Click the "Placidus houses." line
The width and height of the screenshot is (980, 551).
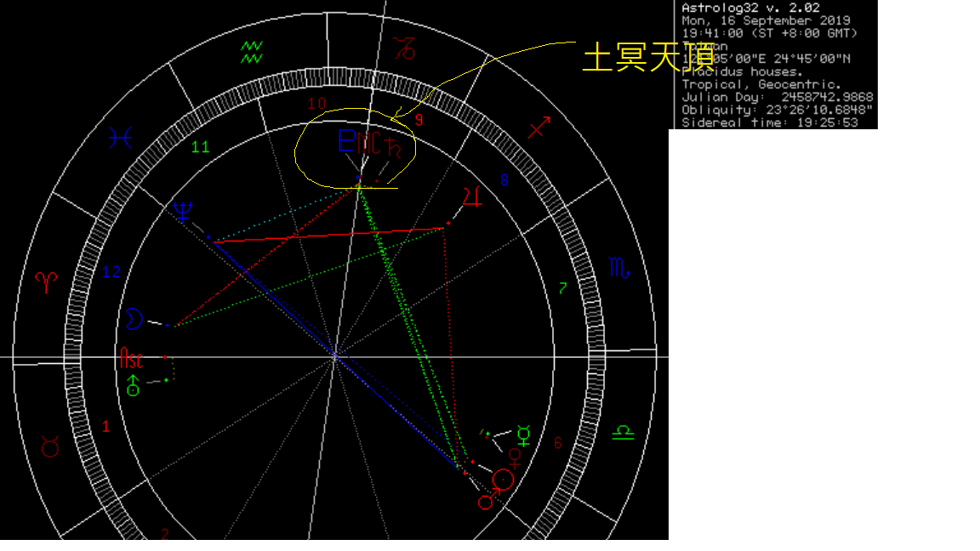pyautogui.click(x=742, y=71)
